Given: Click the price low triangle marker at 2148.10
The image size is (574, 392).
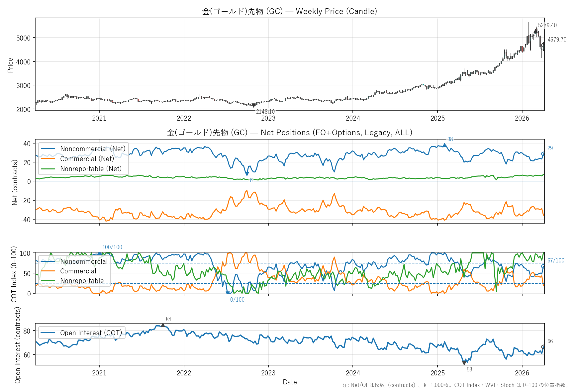Looking at the screenshot, I should click(x=254, y=106).
